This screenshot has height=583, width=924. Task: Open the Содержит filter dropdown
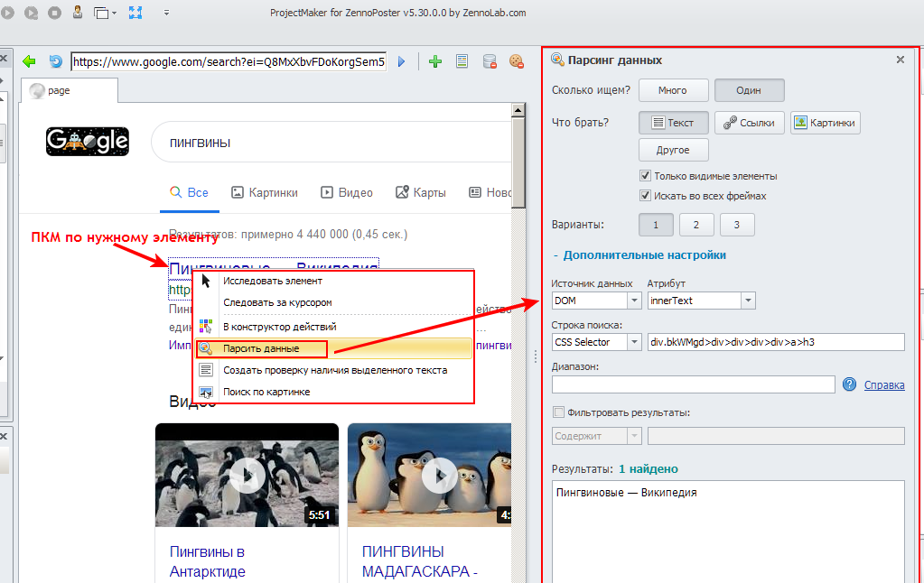tap(634, 436)
